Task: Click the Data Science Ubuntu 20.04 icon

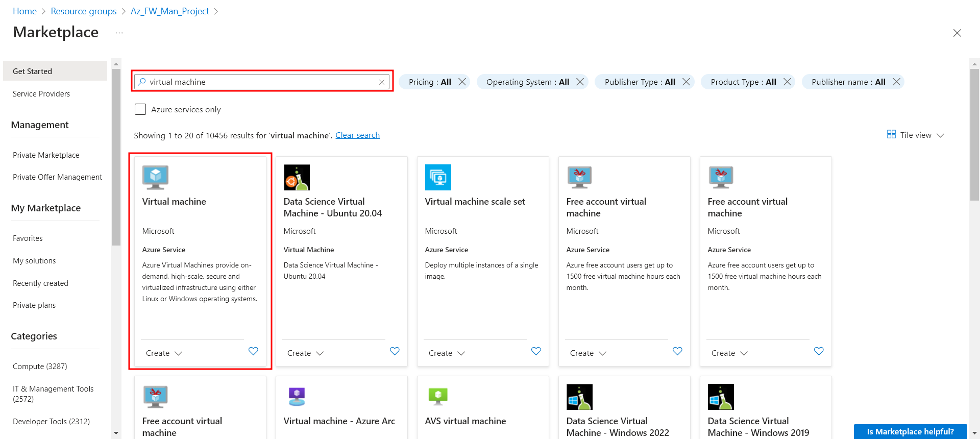Action: 297,177
